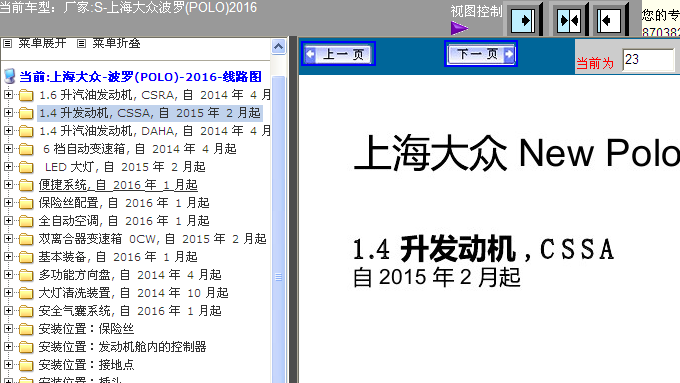The height and width of the screenshot is (383, 680).
Task: Expand 1.4 升发动机 CSSA node
Action: [x=8, y=112]
